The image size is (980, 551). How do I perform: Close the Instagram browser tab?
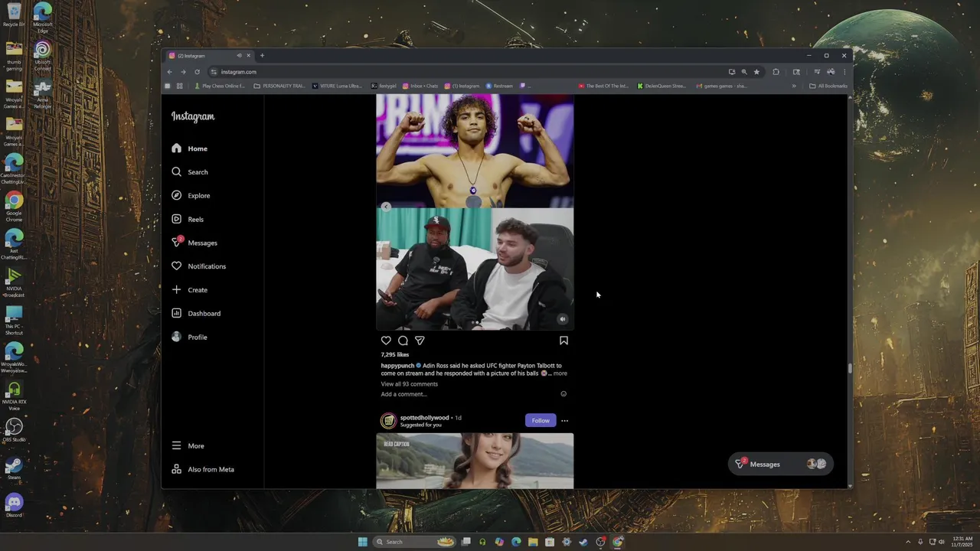[x=248, y=56]
